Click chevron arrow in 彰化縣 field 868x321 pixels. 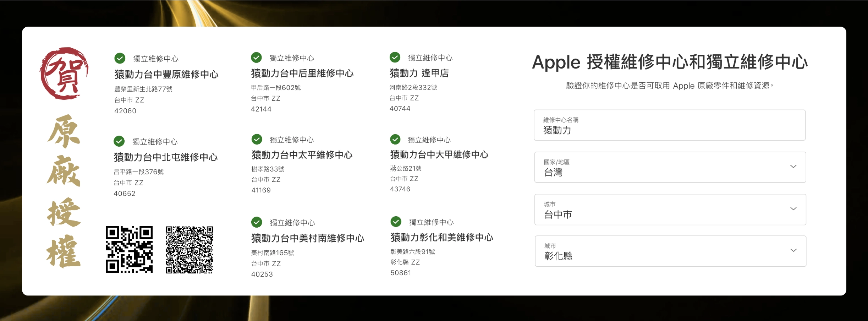pos(794,250)
